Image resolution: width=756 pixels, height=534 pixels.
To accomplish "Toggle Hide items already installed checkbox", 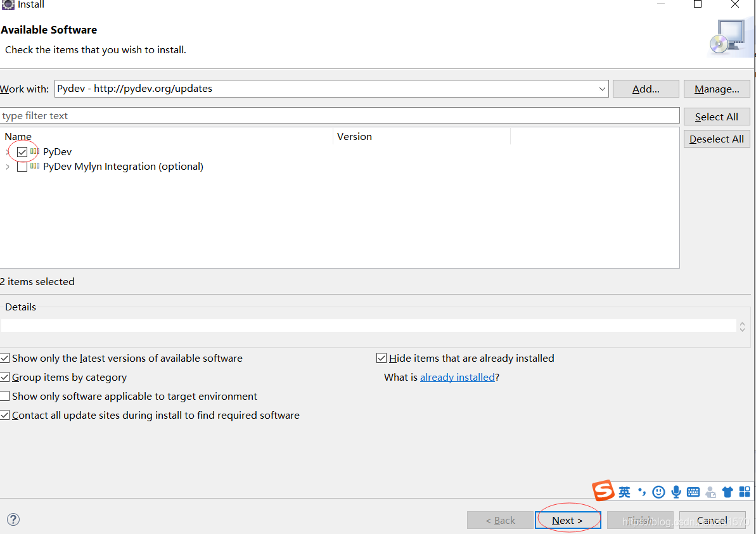I will click(x=381, y=358).
